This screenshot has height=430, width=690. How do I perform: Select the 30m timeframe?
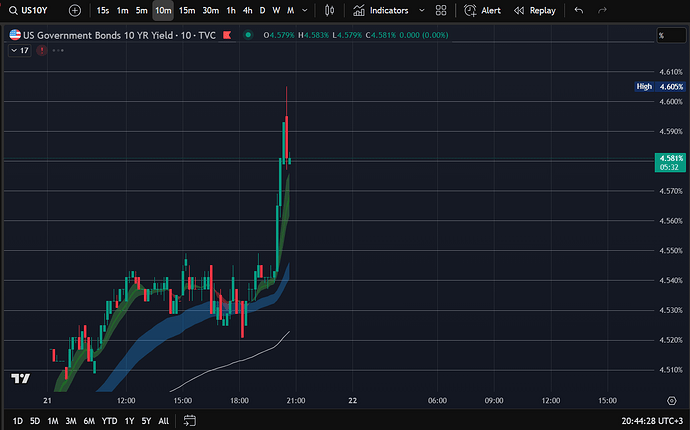pyautogui.click(x=210, y=10)
